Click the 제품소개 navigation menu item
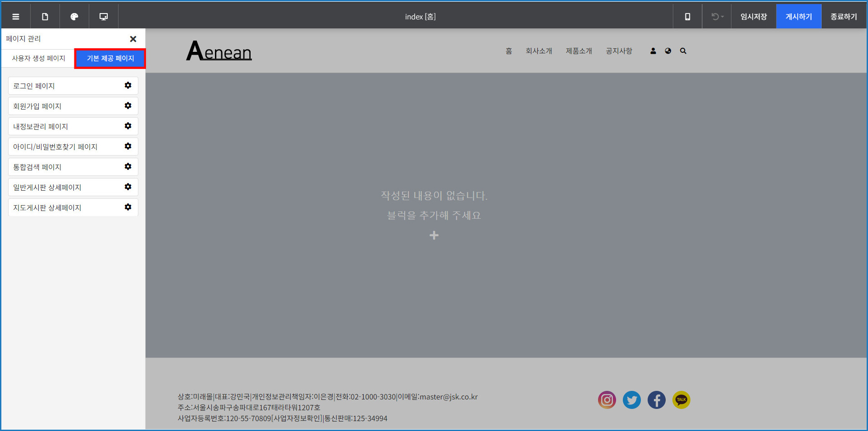 (579, 51)
